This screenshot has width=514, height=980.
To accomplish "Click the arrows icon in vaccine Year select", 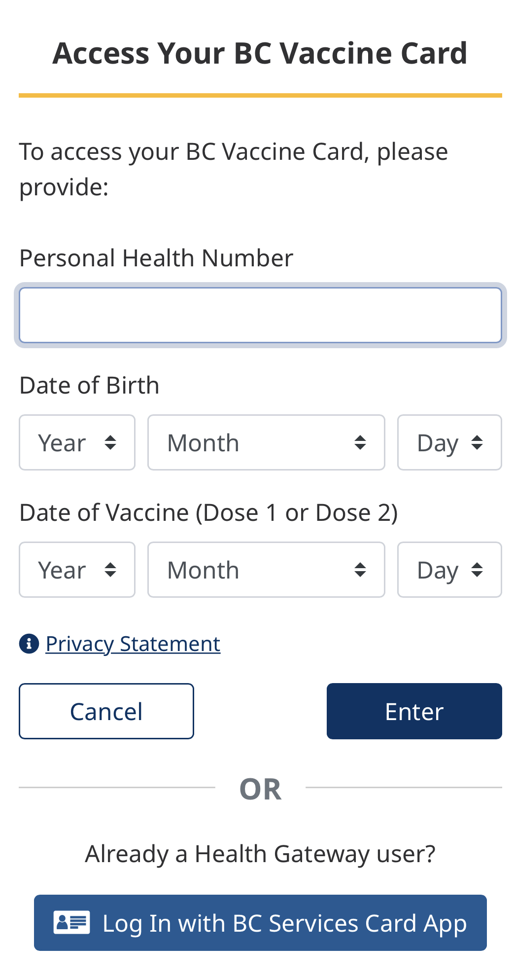I will tap(110, 570).
